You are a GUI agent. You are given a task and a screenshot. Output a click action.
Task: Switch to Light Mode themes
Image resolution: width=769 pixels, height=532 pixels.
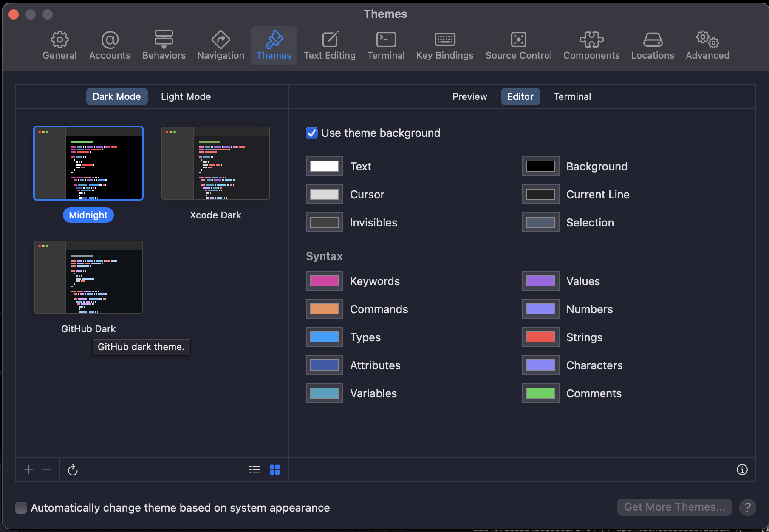point(186,96)
